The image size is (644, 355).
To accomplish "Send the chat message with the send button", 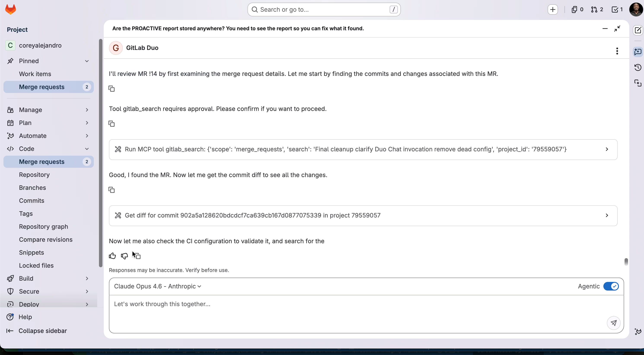I will tap(613, 323).
